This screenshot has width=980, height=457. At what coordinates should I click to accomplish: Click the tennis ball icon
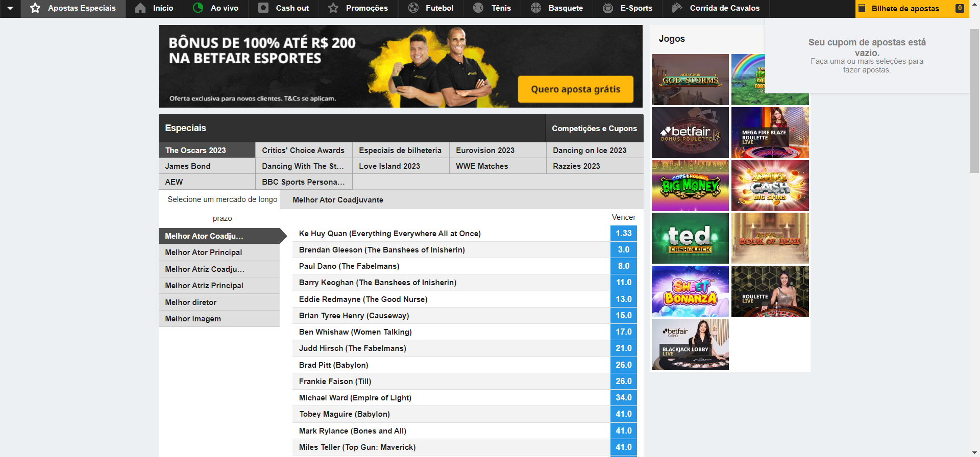coord(478,8)
